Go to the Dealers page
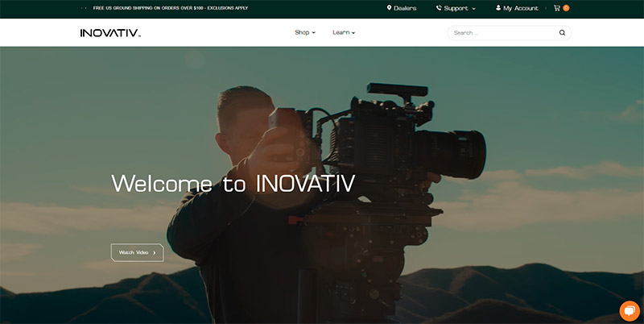The image size is (644, 324). click(x=405, y=8)
